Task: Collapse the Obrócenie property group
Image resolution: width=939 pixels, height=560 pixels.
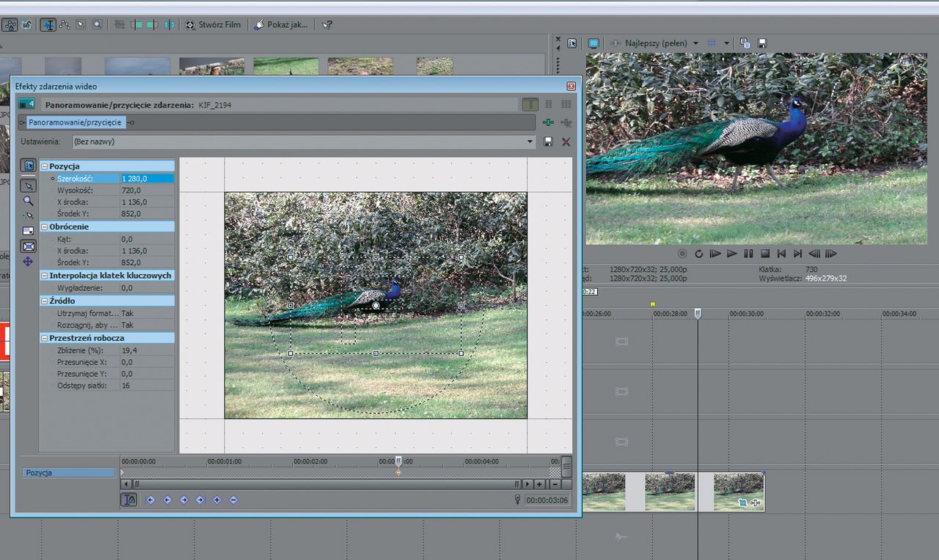Action: [44, 226]
